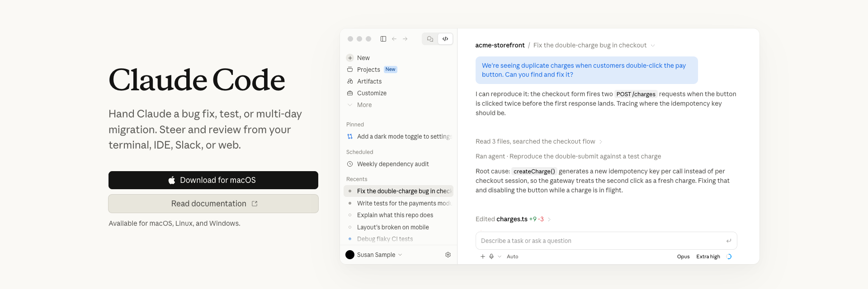Change Extra high effort setting

click(x=708, y=256)
